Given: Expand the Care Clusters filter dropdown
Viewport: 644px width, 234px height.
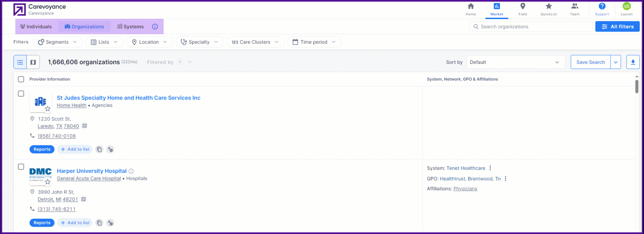Looking at the screenshot, I should 256,42.
